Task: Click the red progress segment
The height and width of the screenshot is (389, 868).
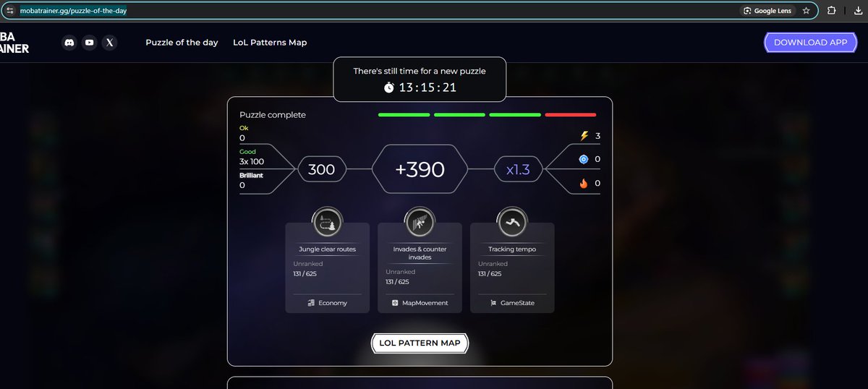Action: 571,115
